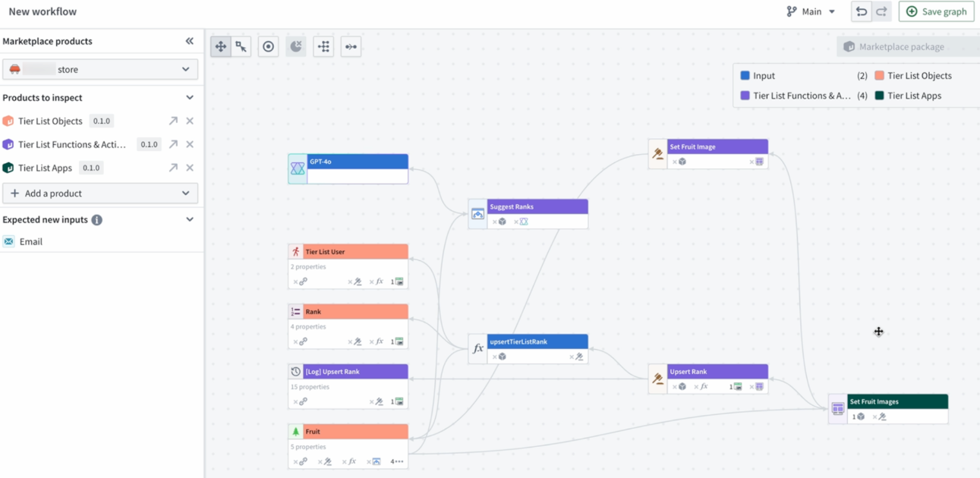Toggle the fx binding on the Rank node
Screen dimensions: 980x478
click(x=377, y=341)
